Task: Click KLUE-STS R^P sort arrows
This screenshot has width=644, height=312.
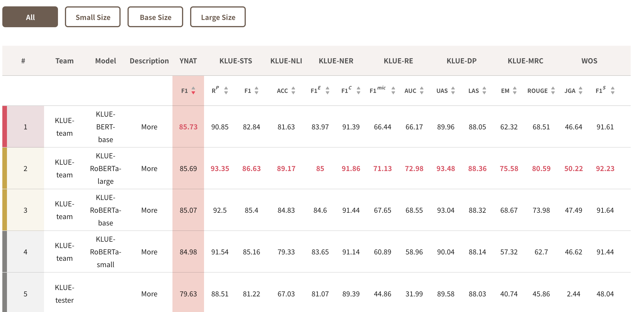Action: [x=226, y=91]
